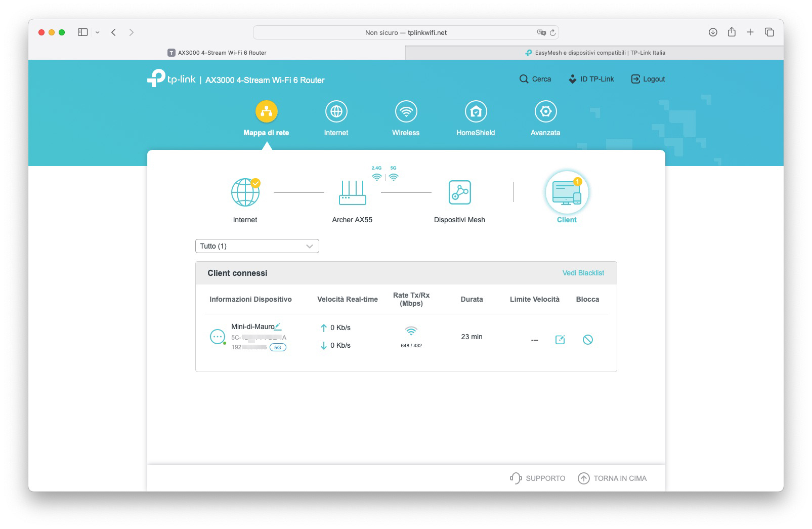Click the SUPPORTO support link
The height and width of the screenshot is (529, 812).
[x=537, y=478]
